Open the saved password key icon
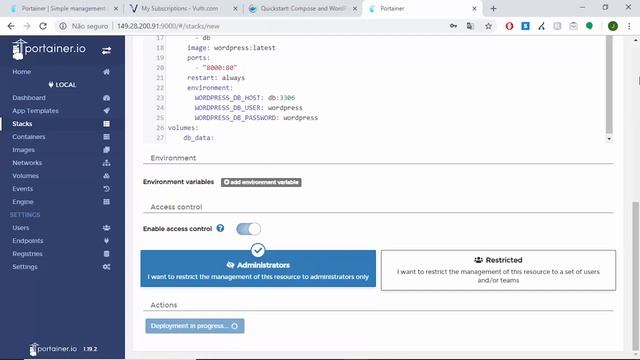This screenshot has width=640, height=360. tap(453, 26)
